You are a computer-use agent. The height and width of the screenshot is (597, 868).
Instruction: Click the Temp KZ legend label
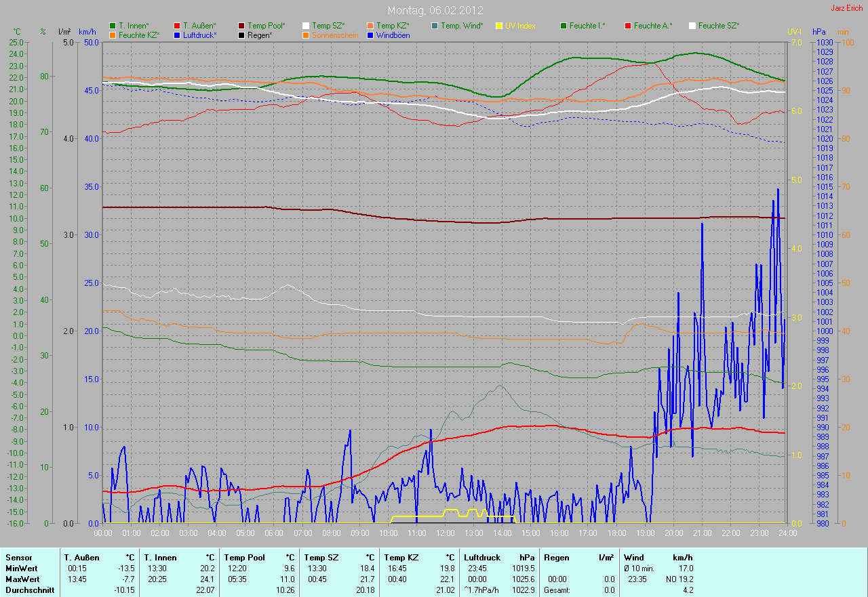coord(393,26)
